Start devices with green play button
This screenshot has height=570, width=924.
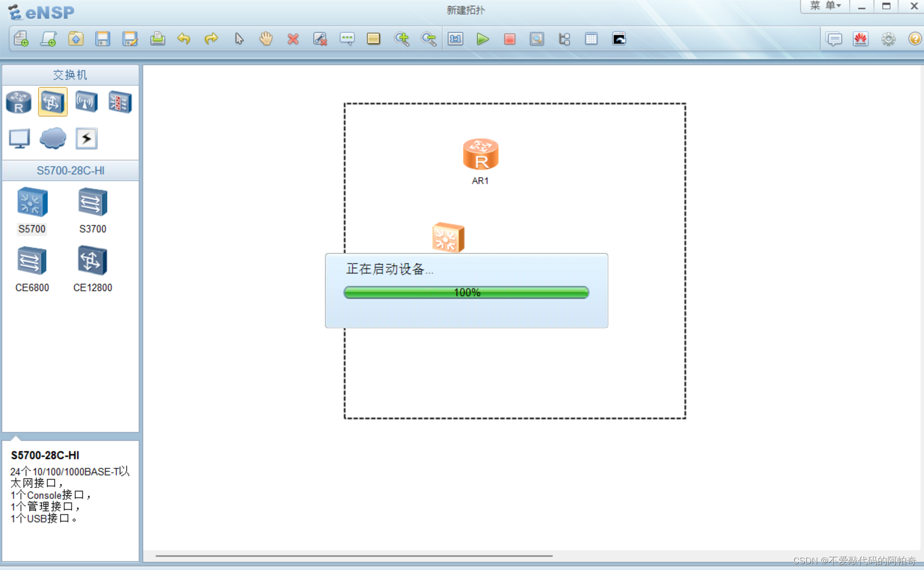[483, 39]
